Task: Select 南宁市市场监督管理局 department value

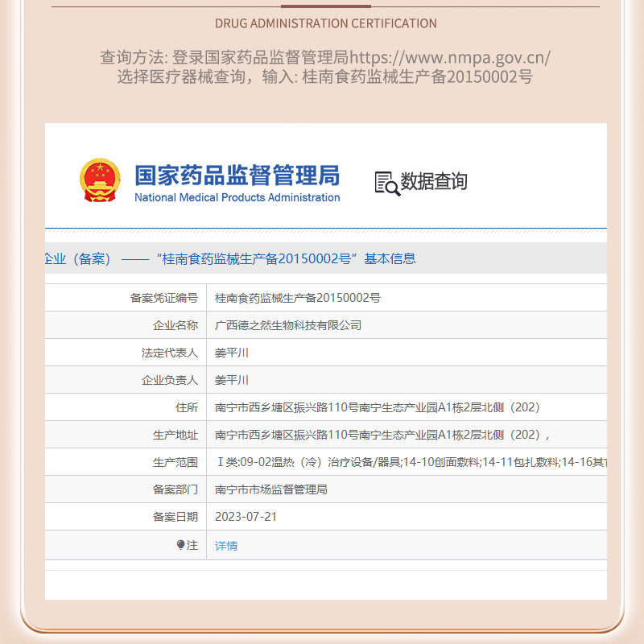Action: (x=271, y=489)
